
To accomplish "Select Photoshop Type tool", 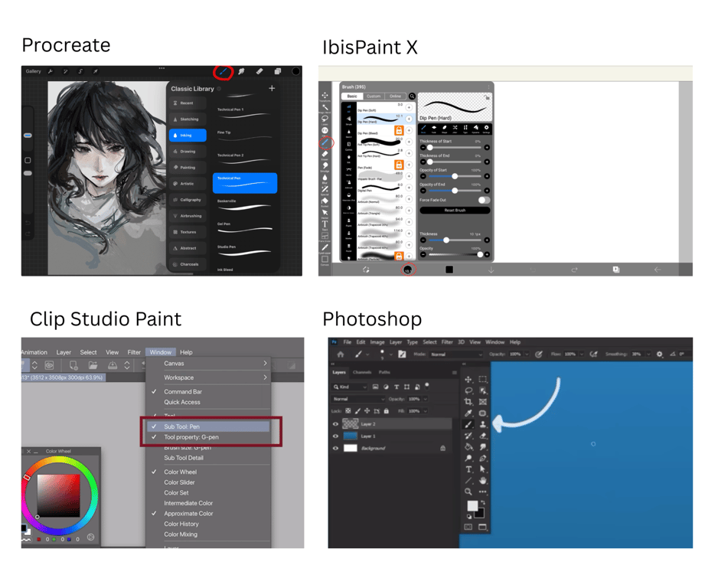I will (468, 469).
